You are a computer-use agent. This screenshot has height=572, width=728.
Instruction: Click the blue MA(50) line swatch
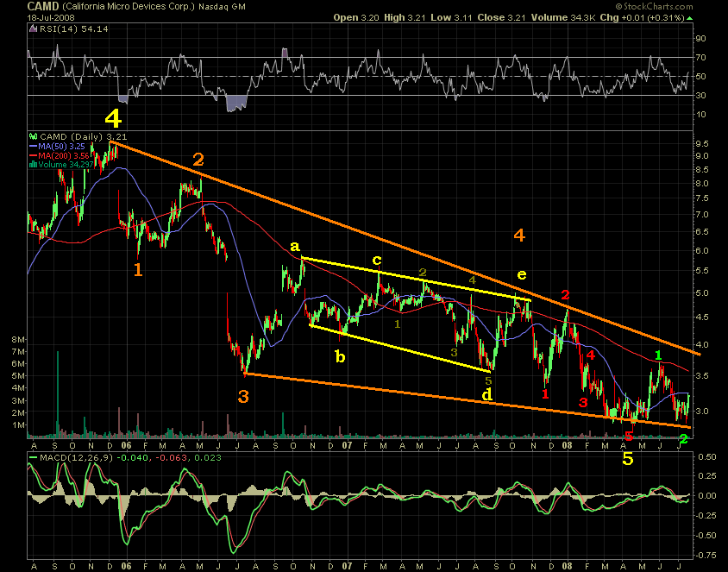[x=33, y=147]
